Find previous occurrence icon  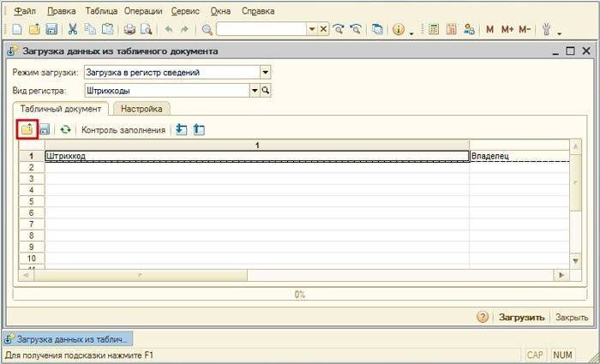(x=356, y=30)
